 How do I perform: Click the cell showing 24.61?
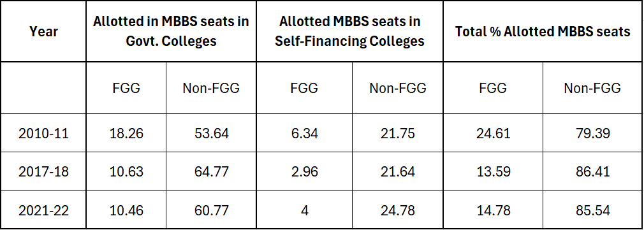[493, 134]
